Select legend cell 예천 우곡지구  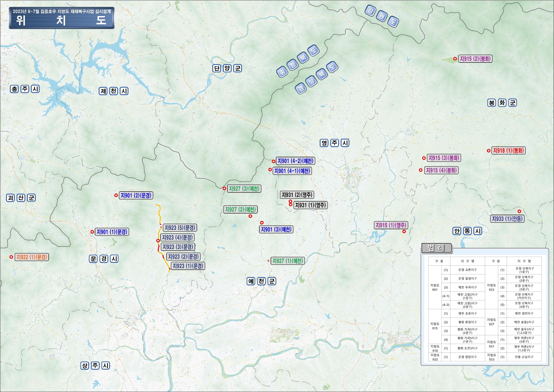(467, 287)
